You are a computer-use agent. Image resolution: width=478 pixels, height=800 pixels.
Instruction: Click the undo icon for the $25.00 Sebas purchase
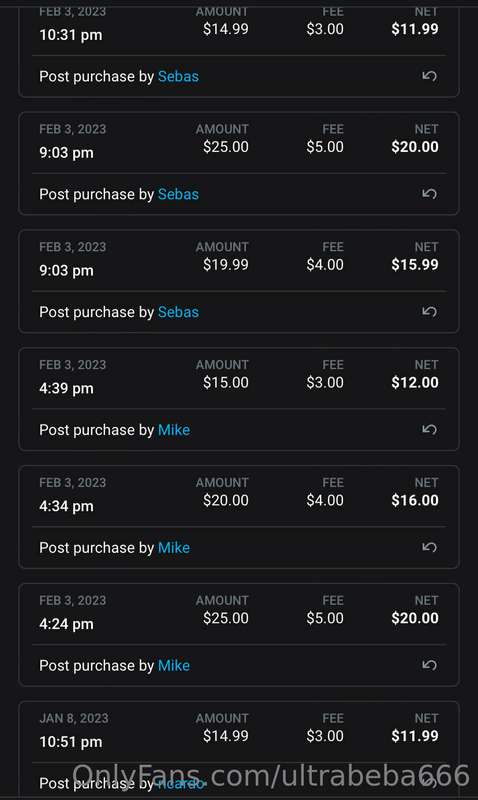(x=429, y=194)
